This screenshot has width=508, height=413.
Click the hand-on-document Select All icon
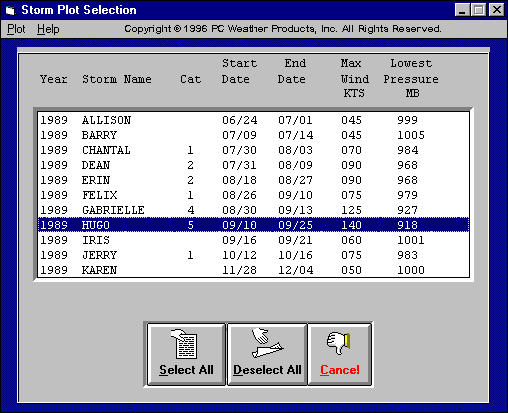184,344
